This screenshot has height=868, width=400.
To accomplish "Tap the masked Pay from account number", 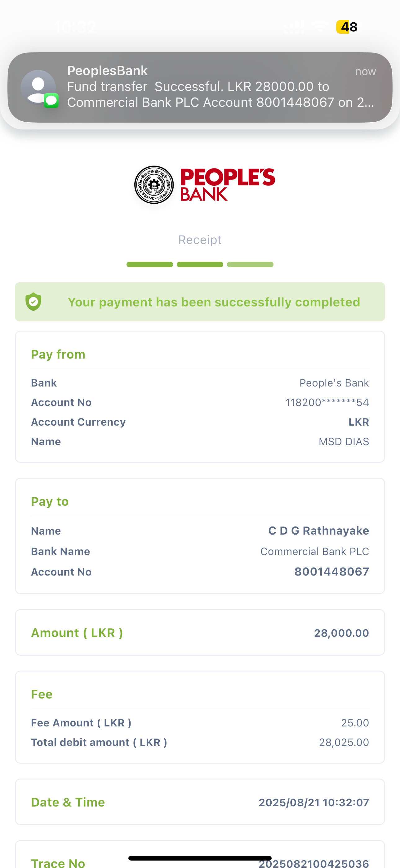I will point(327,402).
